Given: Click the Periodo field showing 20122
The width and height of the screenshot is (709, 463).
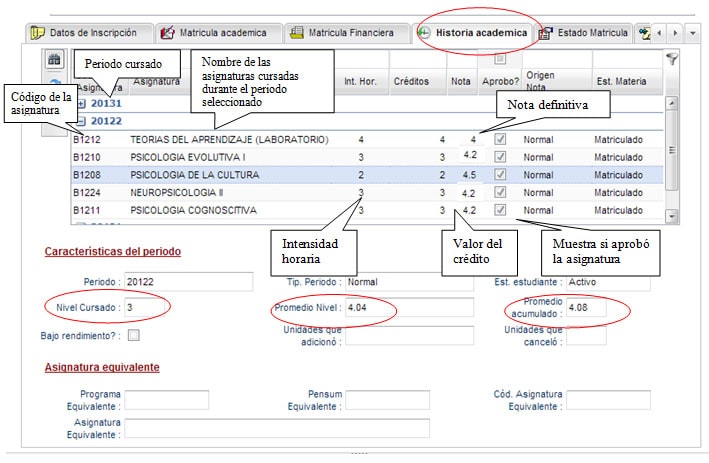Looking at the screenshot, I should [189, 282].
